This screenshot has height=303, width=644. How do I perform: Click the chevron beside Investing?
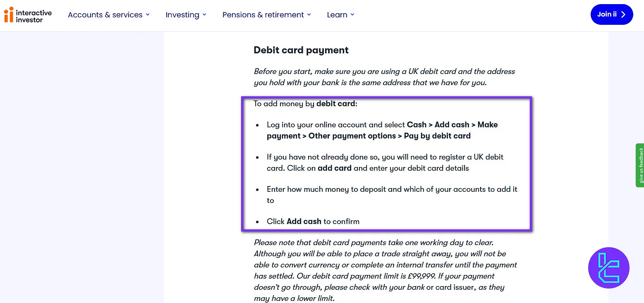coord(205,15)
